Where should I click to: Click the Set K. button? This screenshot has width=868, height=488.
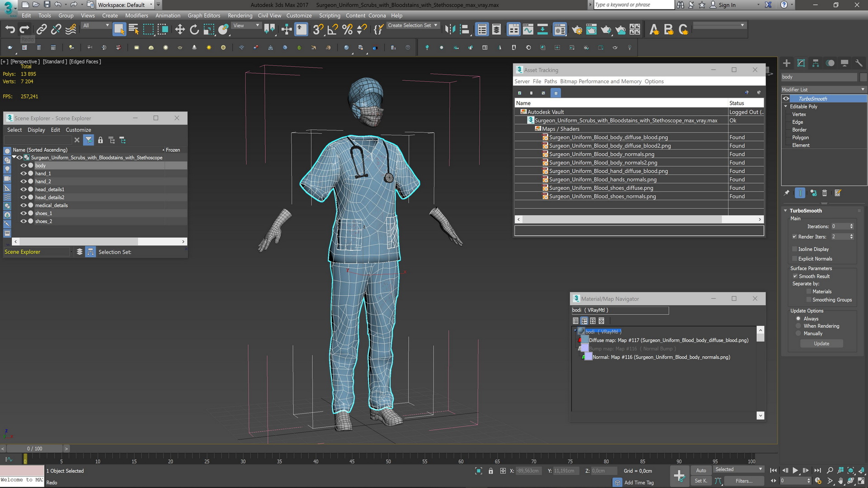pos(700,481)
